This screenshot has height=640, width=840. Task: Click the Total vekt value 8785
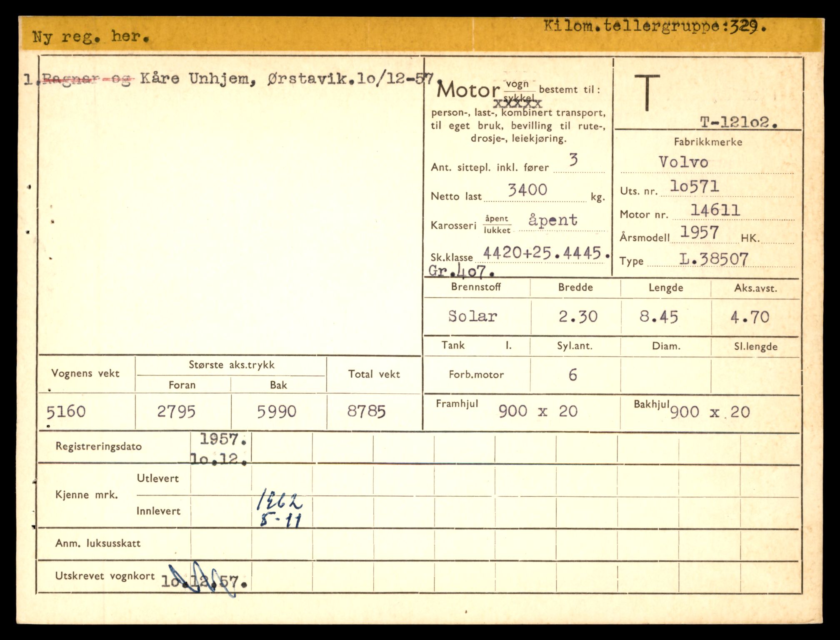tap(366, 412)
